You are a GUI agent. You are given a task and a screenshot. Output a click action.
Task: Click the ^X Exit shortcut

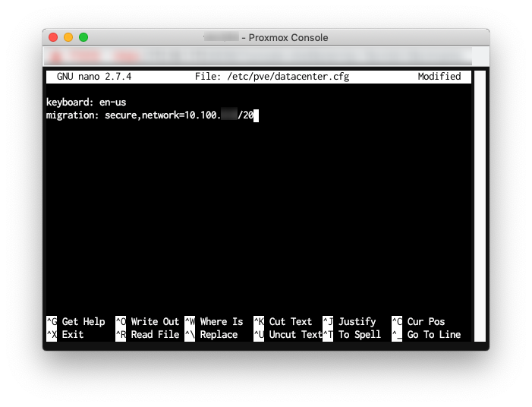pyautogui.click(x=65, y=335)
